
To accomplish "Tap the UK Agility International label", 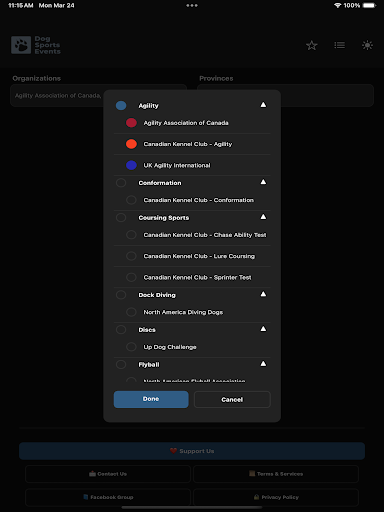I will [x=177, y=166].
